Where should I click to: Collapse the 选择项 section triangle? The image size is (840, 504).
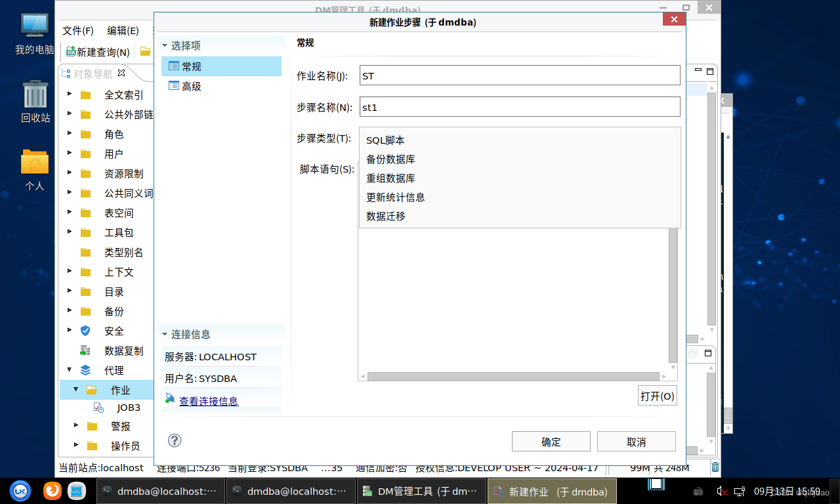[x=165, y=46]
